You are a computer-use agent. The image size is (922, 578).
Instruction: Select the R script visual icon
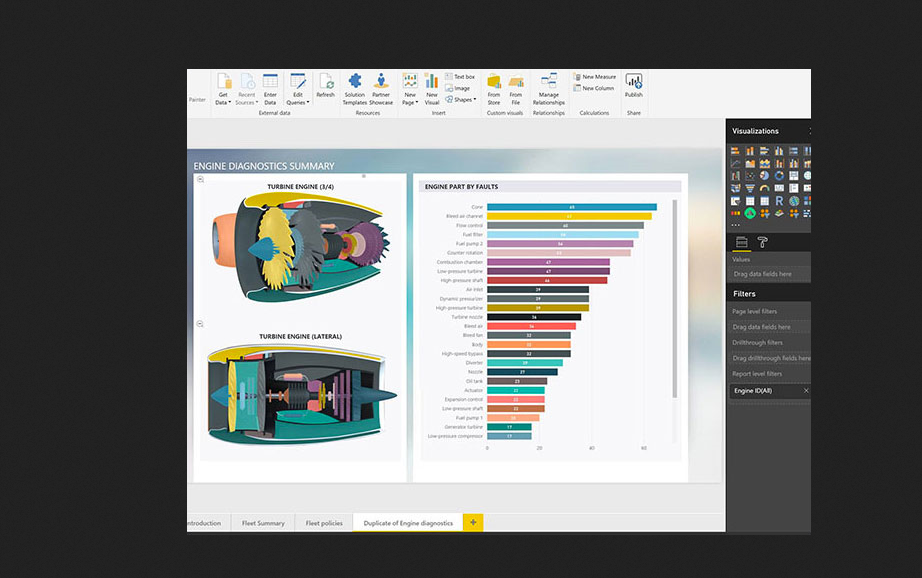778,200
